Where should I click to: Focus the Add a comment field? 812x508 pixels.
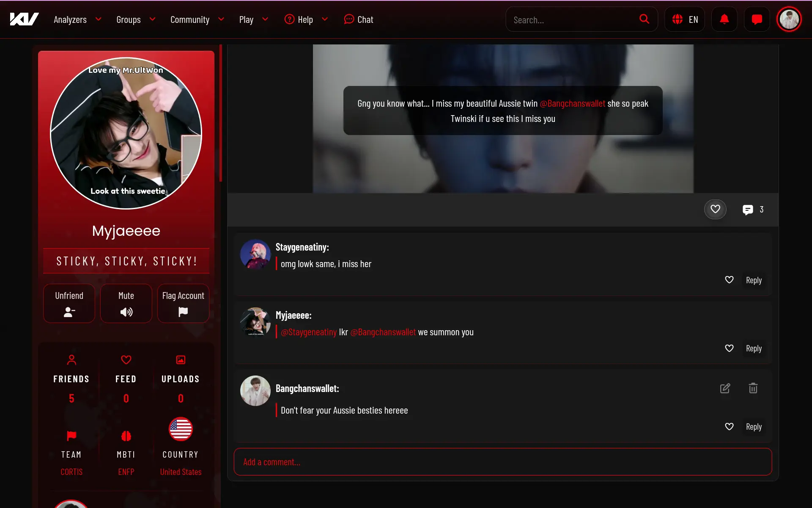click(x=503, y=462)
